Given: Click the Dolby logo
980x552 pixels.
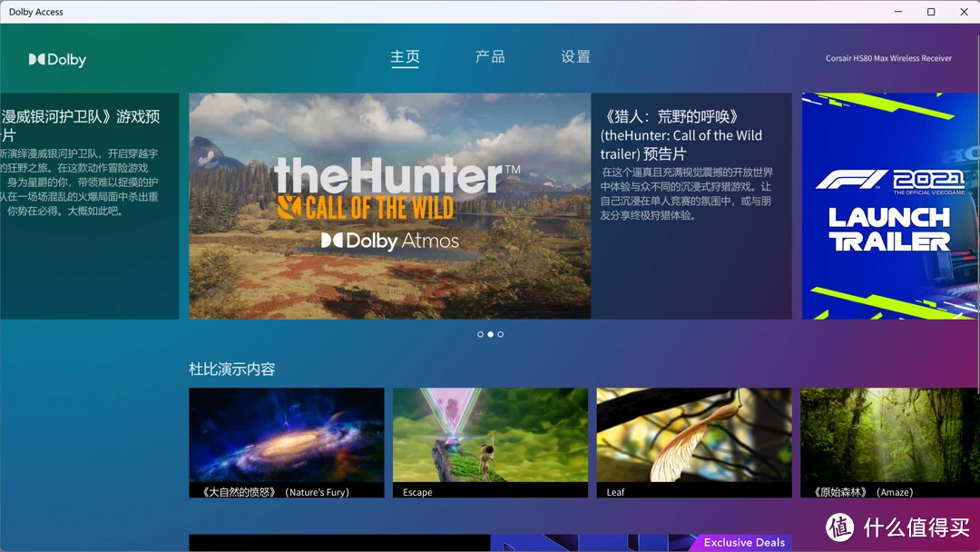Looking at the screenshot, I should tap(57, 59).
